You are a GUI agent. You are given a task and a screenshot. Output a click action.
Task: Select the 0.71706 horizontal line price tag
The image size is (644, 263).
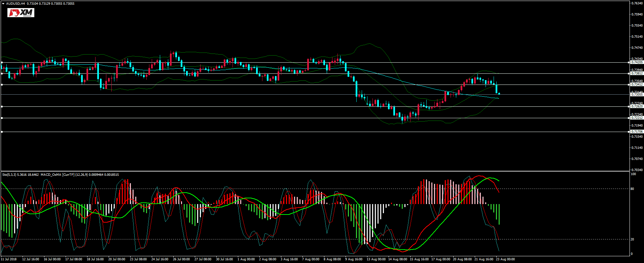click(x=637, y=132)
